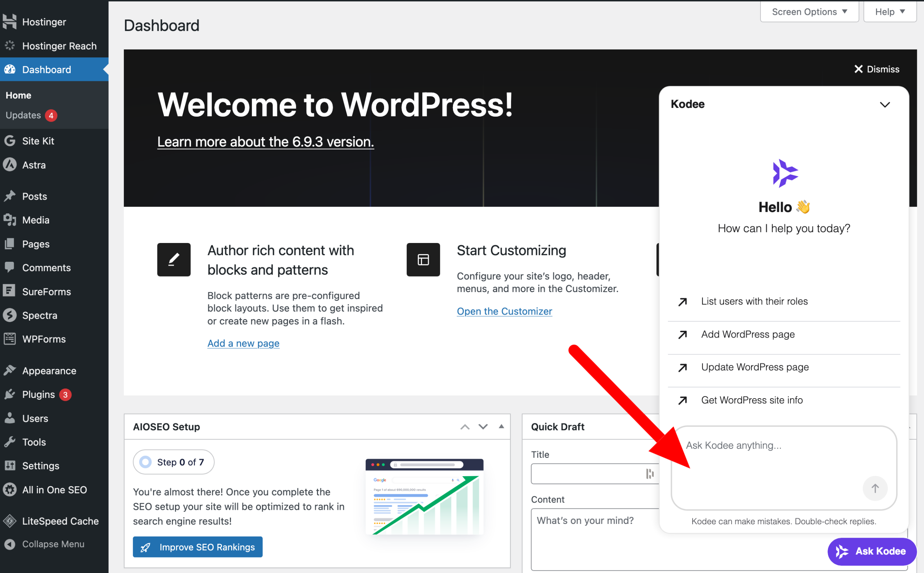This screenshot has height=573, width=924.
Task: Open the Tools menu item
Action: (54, 442)
